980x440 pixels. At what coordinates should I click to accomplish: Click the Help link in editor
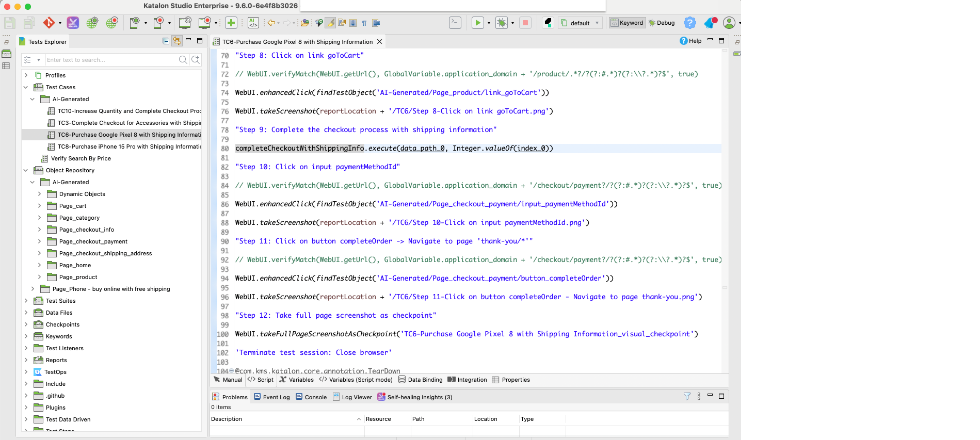(x=690, y=41)
